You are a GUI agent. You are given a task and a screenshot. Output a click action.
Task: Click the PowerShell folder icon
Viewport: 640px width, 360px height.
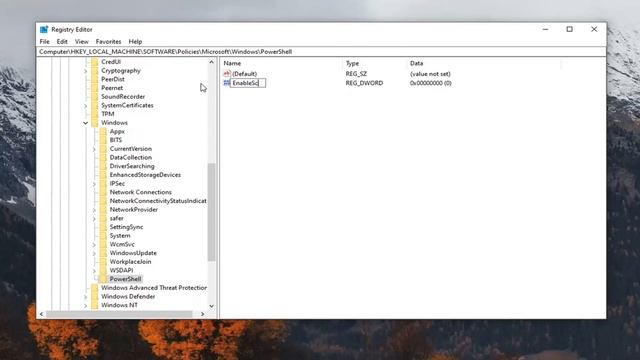pyautogui.click(x=103, y=279)
